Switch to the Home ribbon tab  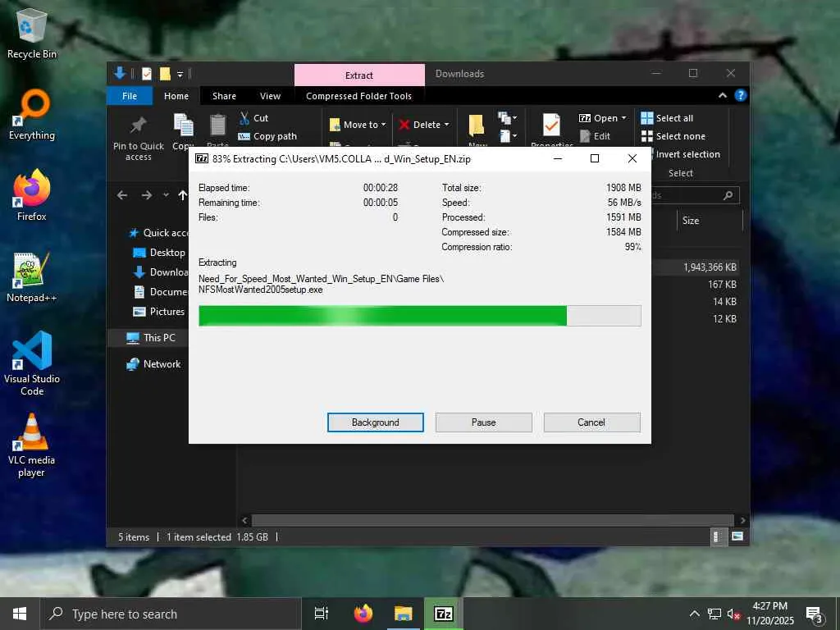[x=176, y=96]
